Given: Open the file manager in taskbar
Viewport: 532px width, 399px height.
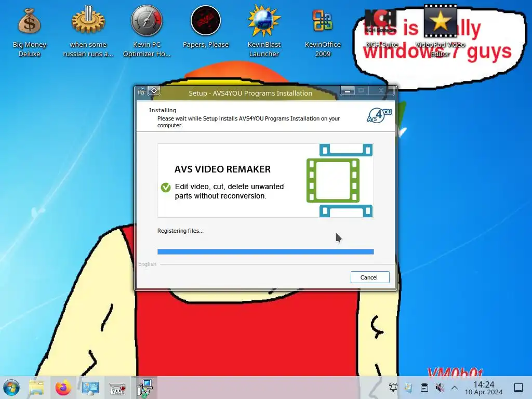Looking at the screenshot, I should click(36, 388).
